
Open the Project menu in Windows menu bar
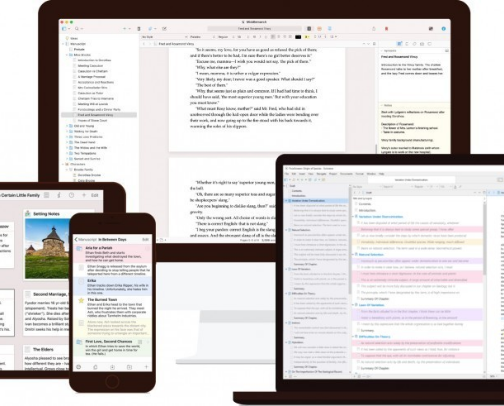click(333, 174)
